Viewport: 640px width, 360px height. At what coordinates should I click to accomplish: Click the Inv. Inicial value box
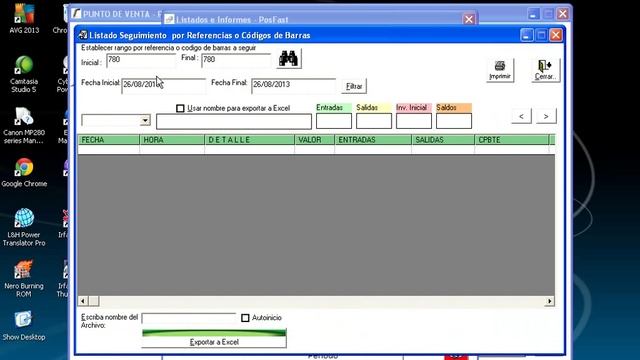pyautogui.click(x=414, y=121)
